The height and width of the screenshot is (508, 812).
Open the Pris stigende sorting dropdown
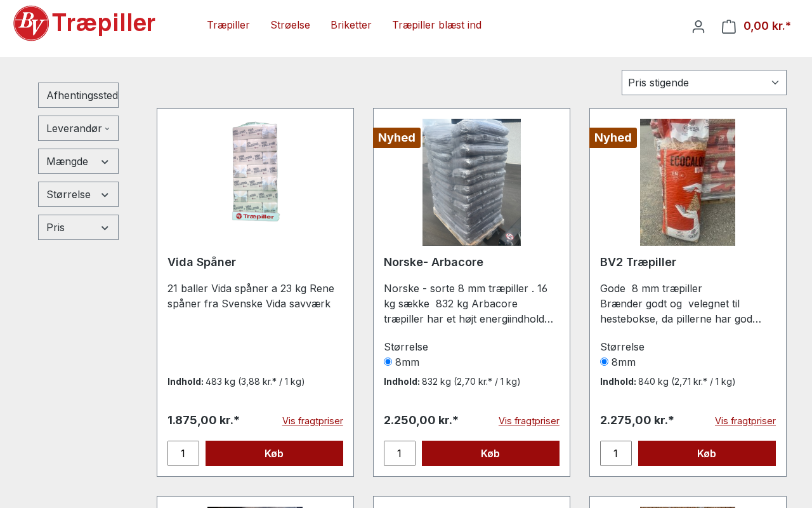pos(704,83)
